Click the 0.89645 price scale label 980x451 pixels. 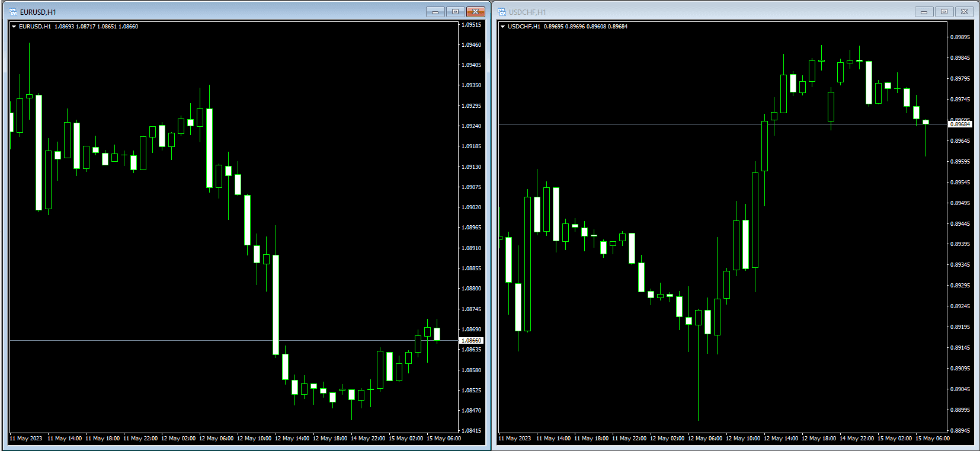pos(960,141)
